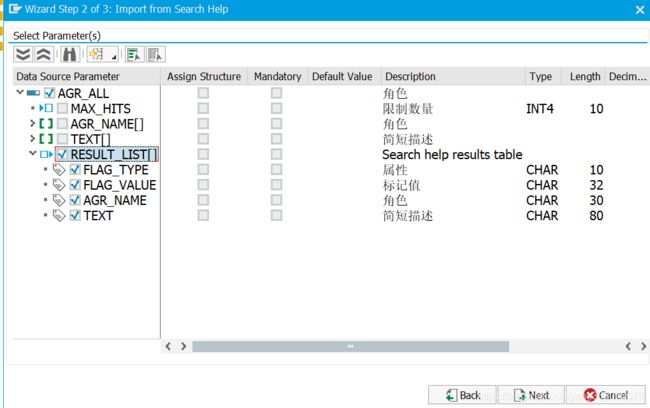Uncheck the FLAG_VALUE field checkbox

[75, 185]
